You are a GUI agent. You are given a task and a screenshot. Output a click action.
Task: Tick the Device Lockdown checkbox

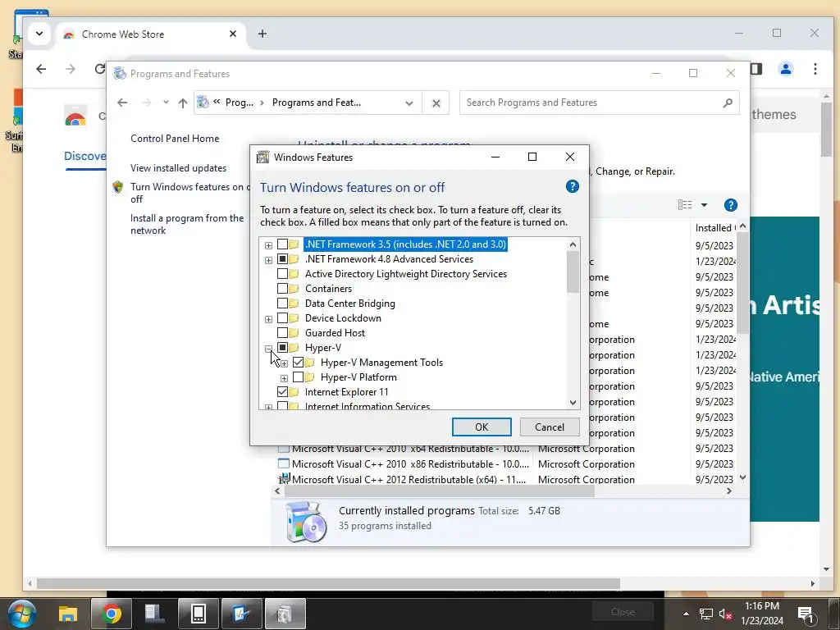coord(282,318)
